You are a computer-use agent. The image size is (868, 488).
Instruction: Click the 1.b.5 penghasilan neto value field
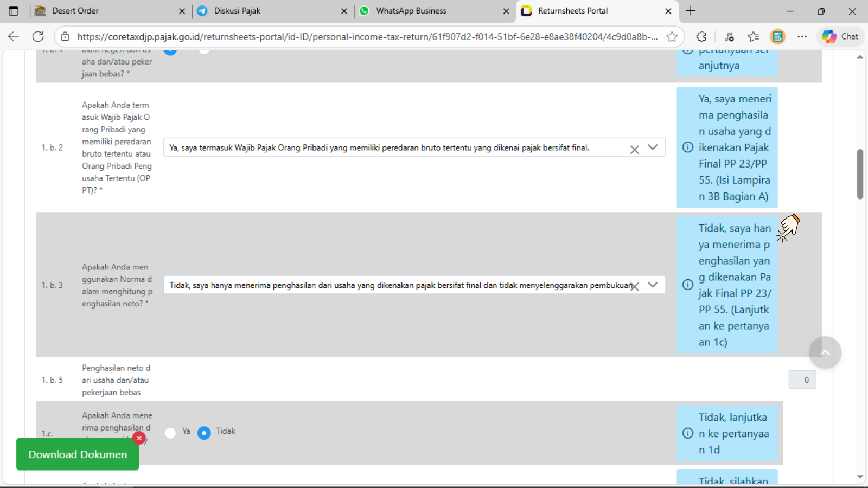(x=802, y=380)
